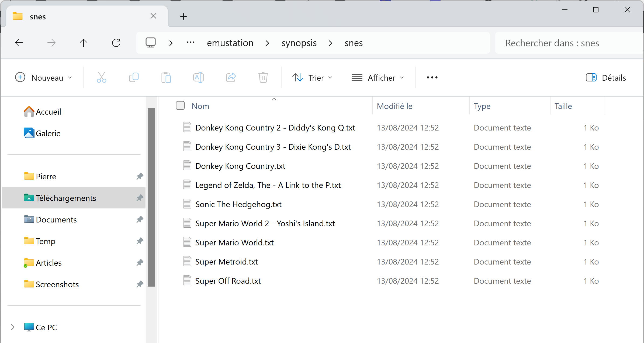The image size is (644, 343).
Task: Click snes in the breadcrumb path
Action: pyautogui.click(x=354, y=43)
